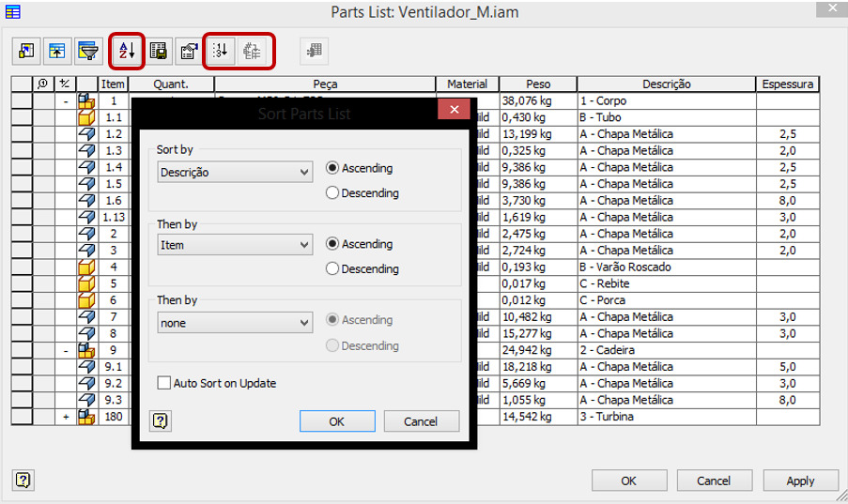Click the assembly icon for item 9

point(86,350)
